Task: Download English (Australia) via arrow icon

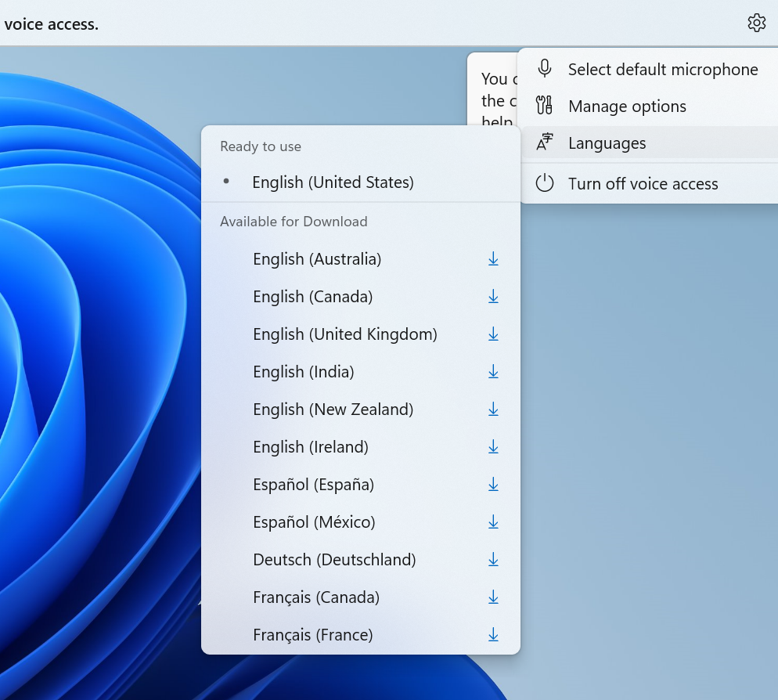Action: [492, 258]
